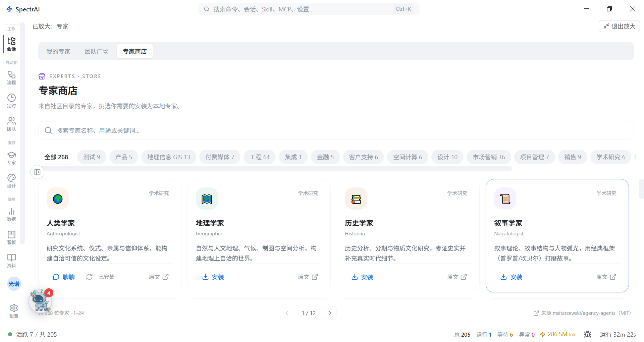Click the bug icon in status bar
The height and width of the screenshot is (342, 644).
coord(588,334)
